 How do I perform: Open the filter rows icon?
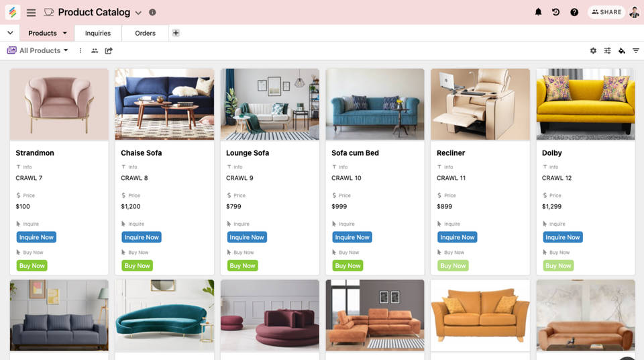coord(636,50)
